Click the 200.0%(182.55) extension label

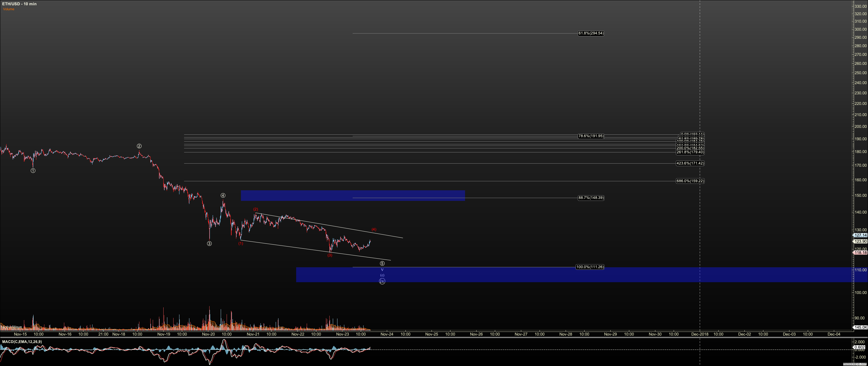(x=690, y=148)
